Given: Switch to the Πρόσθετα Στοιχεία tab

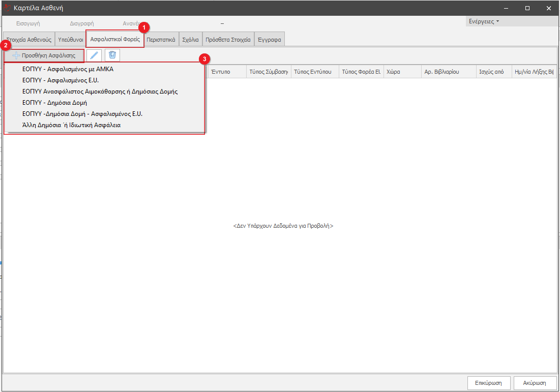Looking at the screenshot, I should pyautogui.click(x=228, y=39).
